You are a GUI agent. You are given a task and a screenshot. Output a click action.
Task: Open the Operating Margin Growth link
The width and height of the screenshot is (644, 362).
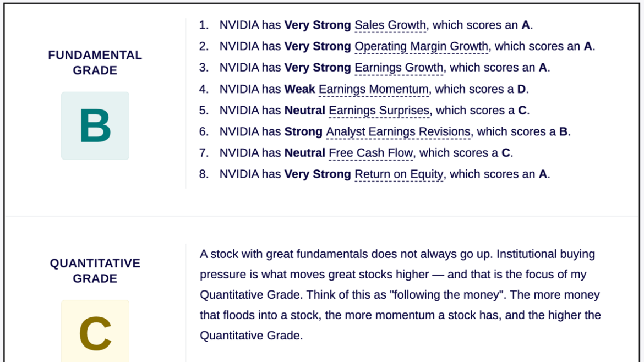pyautogui.click(x=422, y=46)
